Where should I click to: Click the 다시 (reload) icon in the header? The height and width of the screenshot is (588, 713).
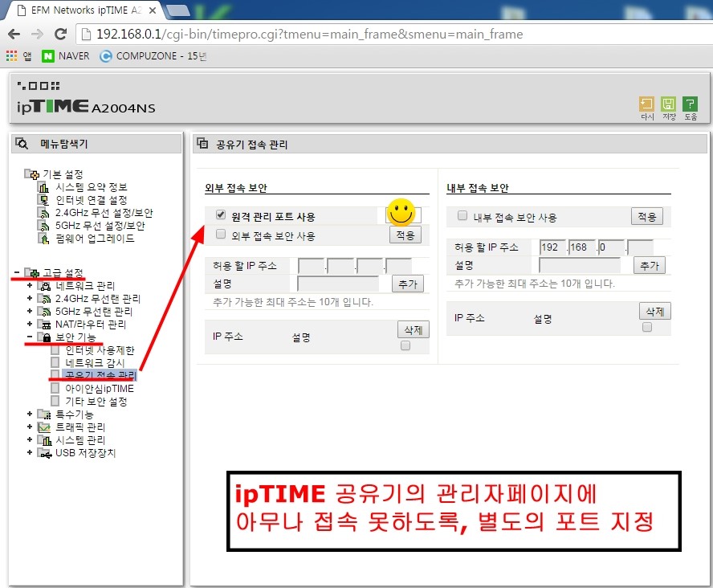[x=646, y=104]
